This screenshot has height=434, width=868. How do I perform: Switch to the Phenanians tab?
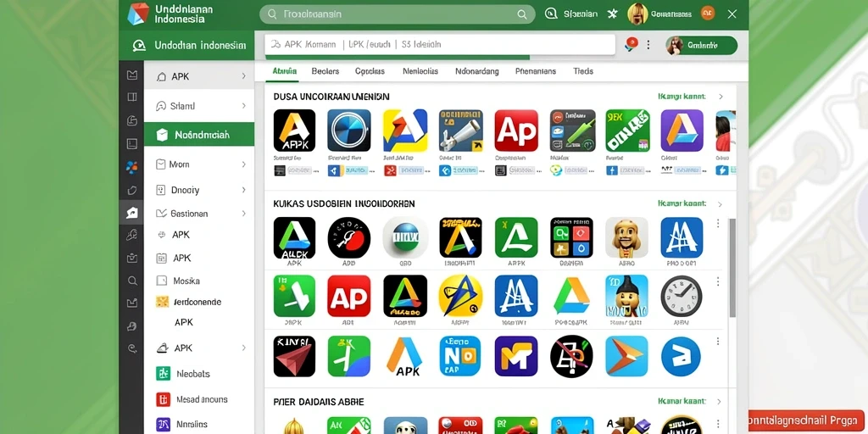536,71
